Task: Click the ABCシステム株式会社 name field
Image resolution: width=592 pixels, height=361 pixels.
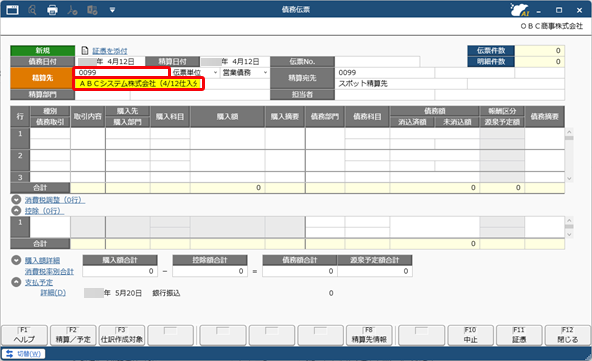Action: click(139, 83)
